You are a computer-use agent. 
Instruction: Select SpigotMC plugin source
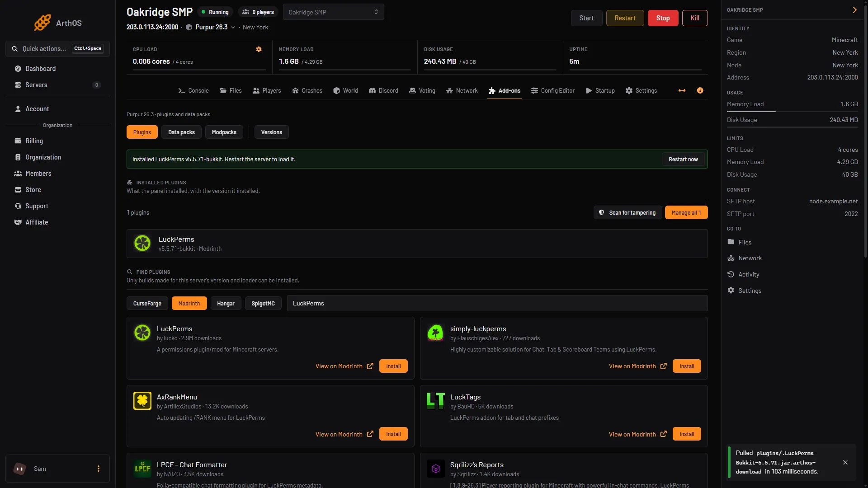(x=263, y=303)
